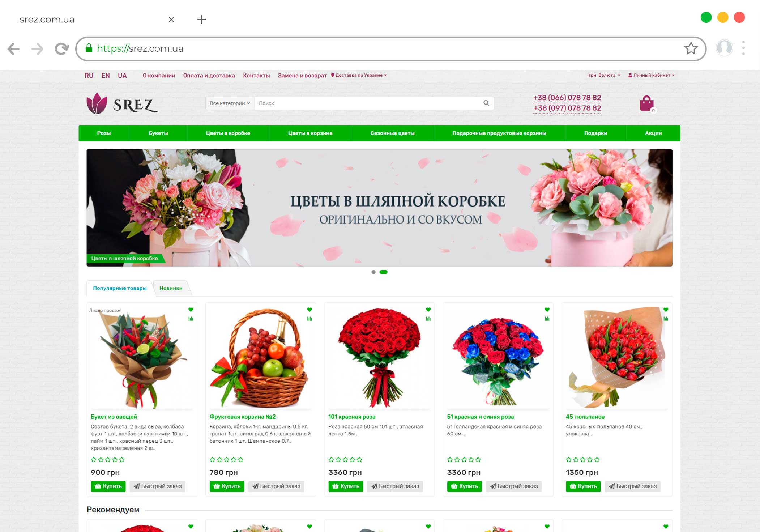This screenshot has height=532, width=760.
Task: Quick order 45 тюльпанов
Action: [x=633, y=486]
